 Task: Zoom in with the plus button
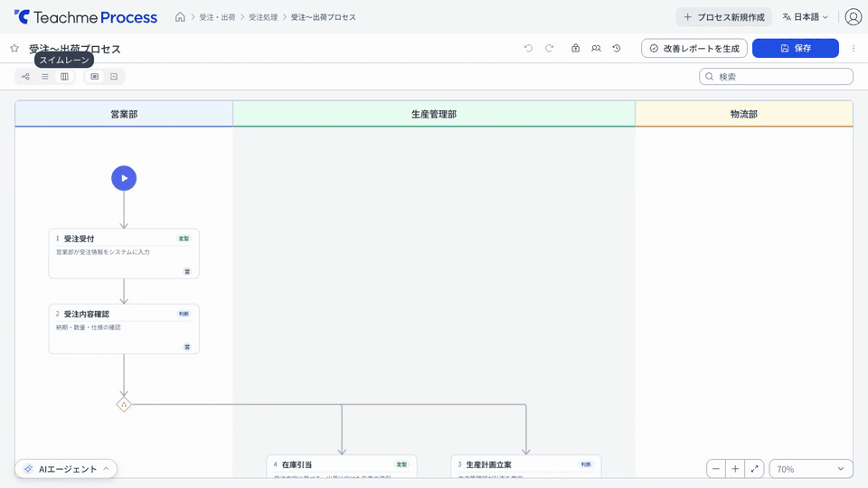[x=735, y=469]
